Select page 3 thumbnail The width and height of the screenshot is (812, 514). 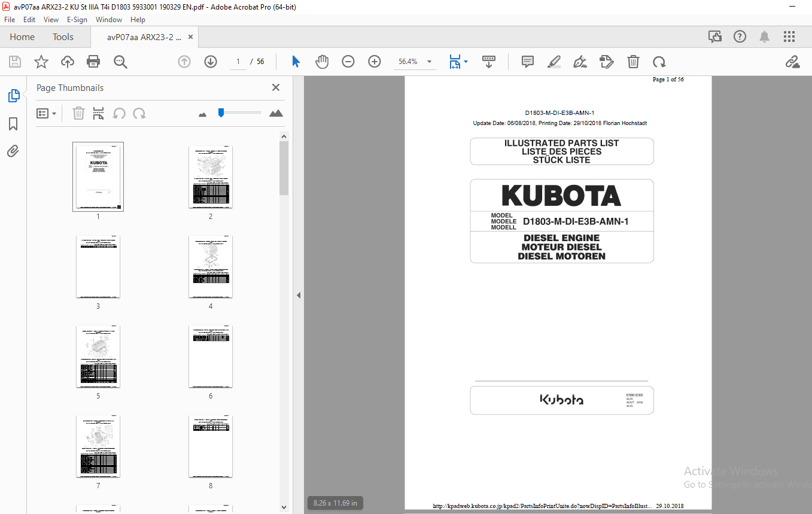click(98, 266)
